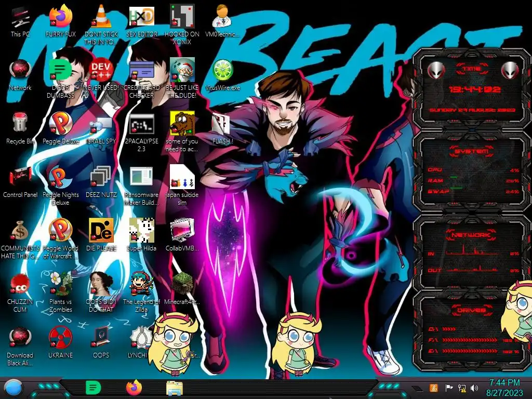Viewport: 532px width, 399px height.
Task: Click the TIME header on the widget
Action: pos(472,69)
